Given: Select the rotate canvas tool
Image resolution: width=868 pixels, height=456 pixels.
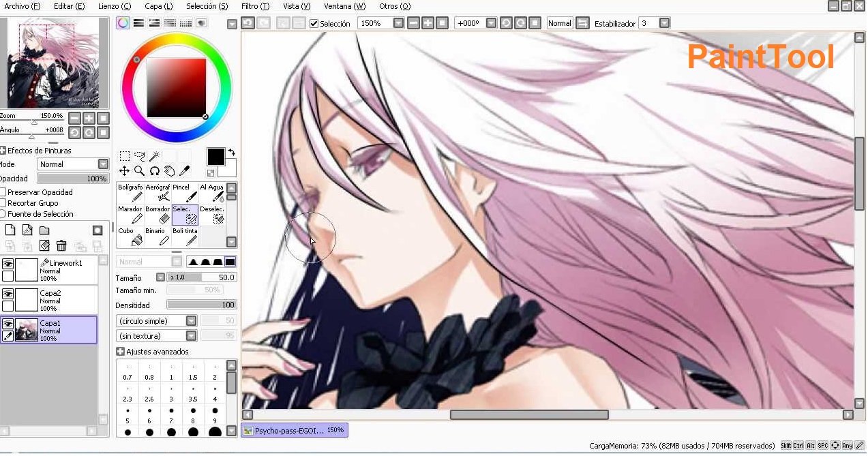Looking at the screenshot, I should tap(154, 170).
